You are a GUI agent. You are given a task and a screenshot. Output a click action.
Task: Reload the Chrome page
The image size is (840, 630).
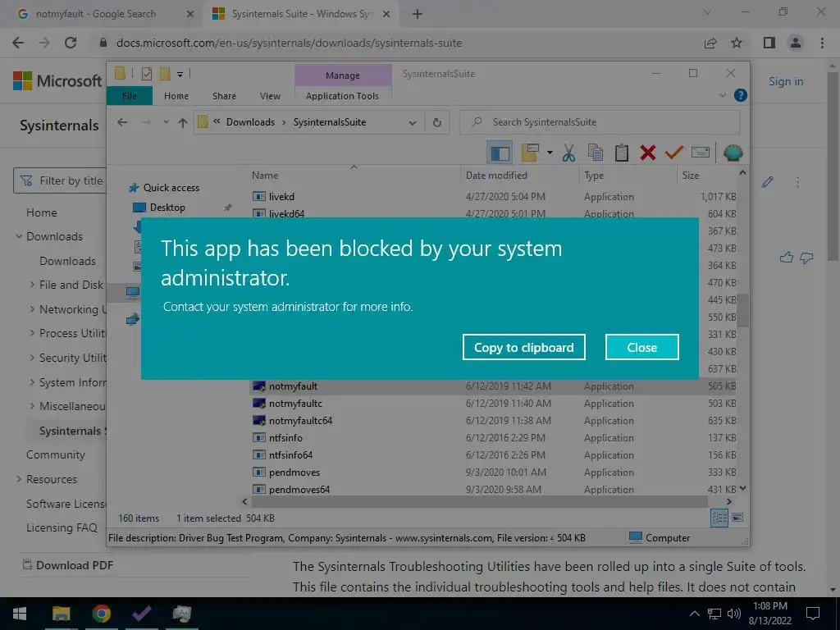point(71,43)
